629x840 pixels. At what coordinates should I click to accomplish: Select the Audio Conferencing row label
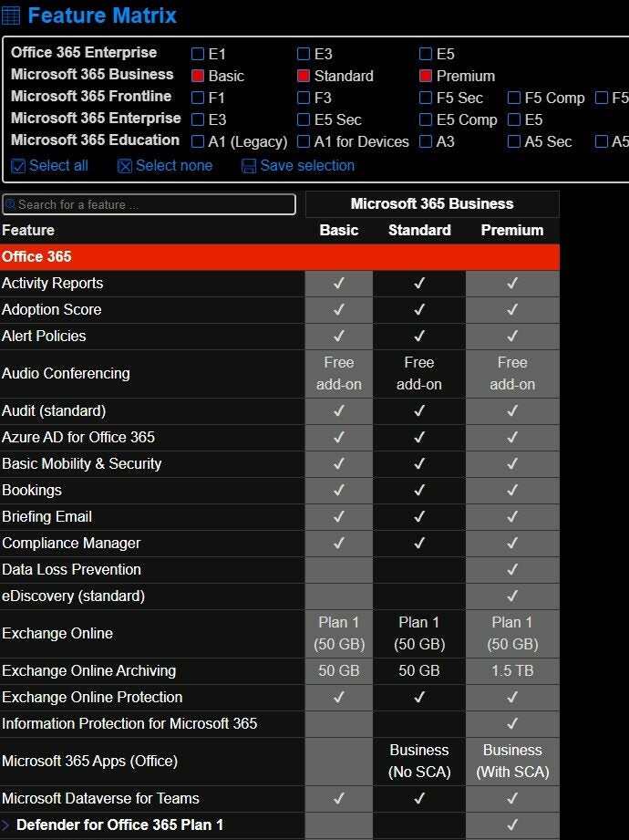pos(66,373)
